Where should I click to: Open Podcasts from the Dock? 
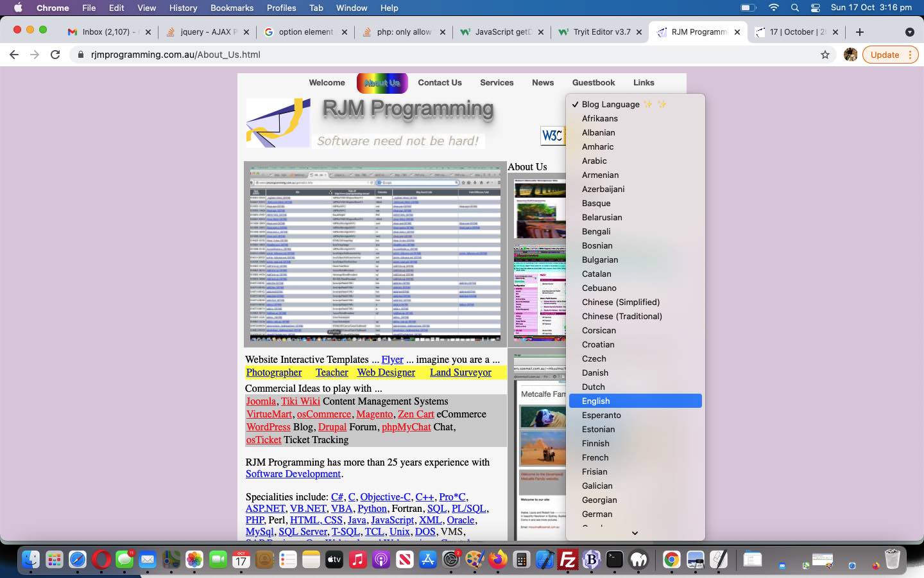pos(381,560)
